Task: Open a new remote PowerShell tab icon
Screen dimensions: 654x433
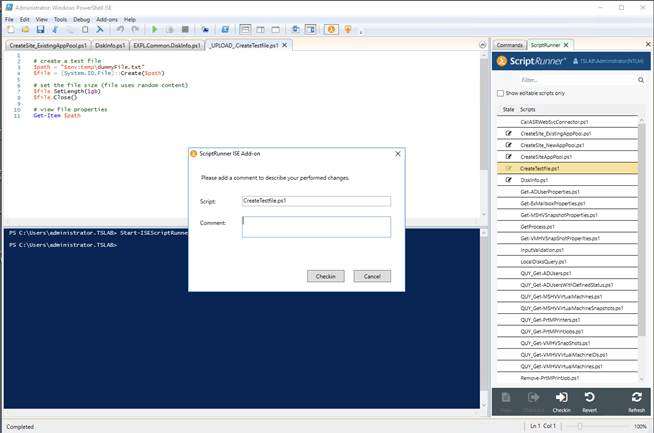Action: tap(205, 30)
